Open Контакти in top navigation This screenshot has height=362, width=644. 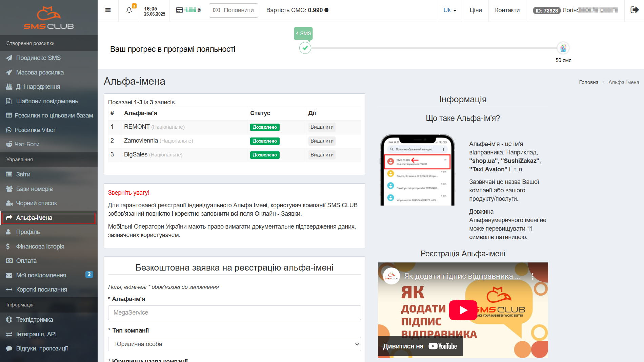pyautogui.click(x=507, y=10)
